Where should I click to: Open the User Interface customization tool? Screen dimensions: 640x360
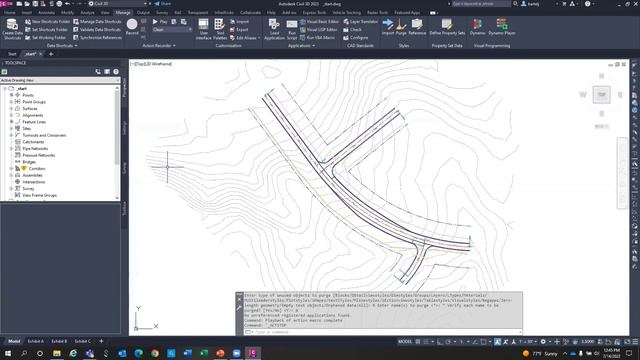(x=203, y=29)
